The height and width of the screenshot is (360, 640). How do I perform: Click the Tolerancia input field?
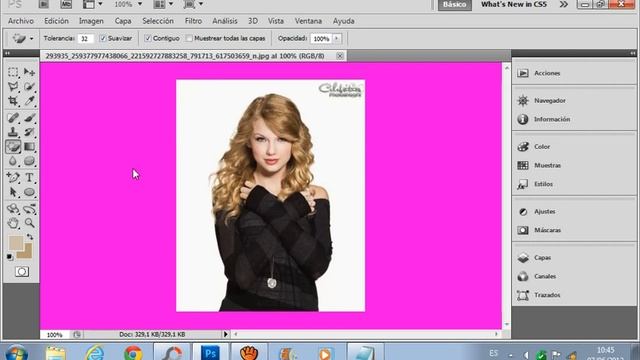[85, 39]
